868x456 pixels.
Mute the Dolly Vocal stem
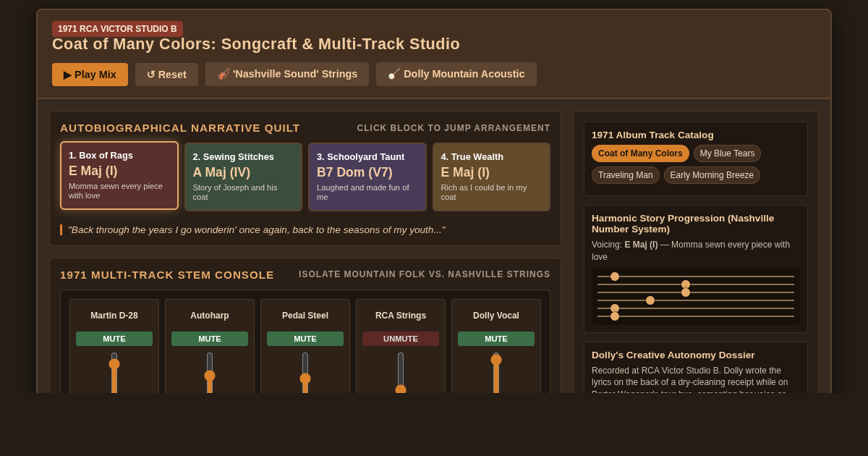point(496,339)
